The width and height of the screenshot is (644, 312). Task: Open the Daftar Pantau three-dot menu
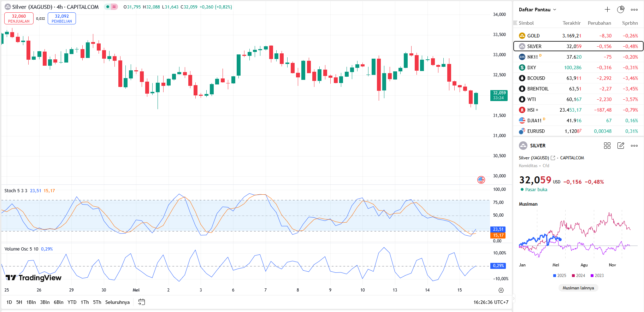point(634,10)
